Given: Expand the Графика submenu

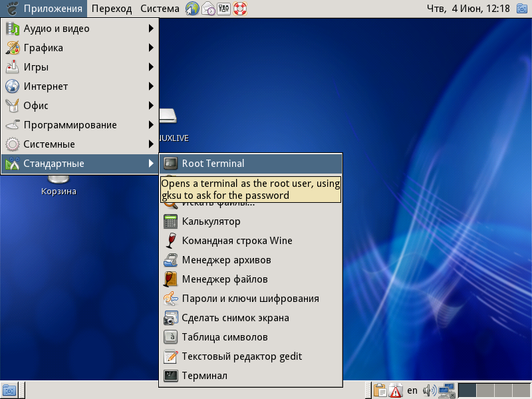Looking at the screenshot, I should click(80, 48).
